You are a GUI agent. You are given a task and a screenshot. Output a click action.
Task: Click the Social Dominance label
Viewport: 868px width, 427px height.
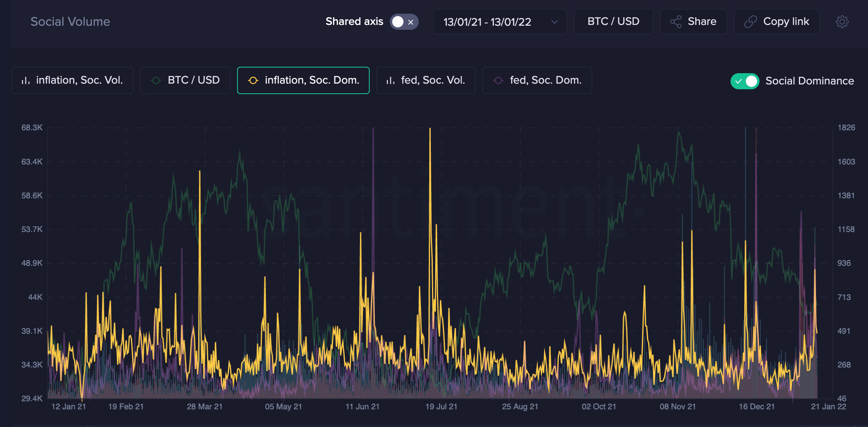tap(810, 81)
